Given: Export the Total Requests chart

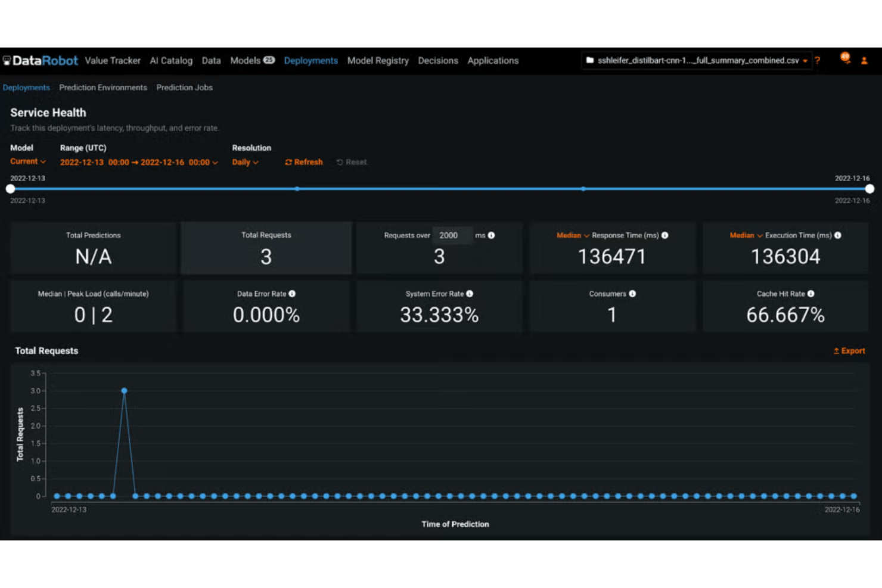Looking at the screenshot, I should tap(849, 351).
